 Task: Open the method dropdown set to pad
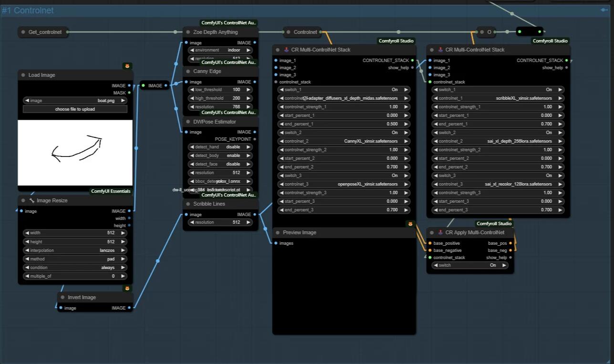(75, 259)
